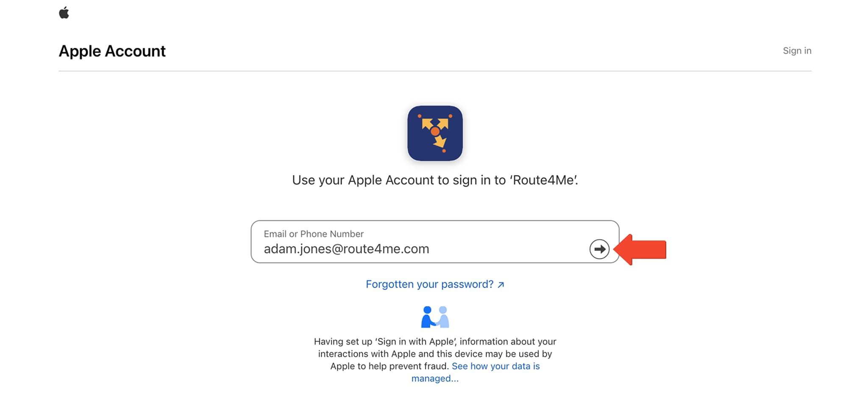Submit email with the circled arrow button
The height and width of the screenshot is (415, 868).
599,249
